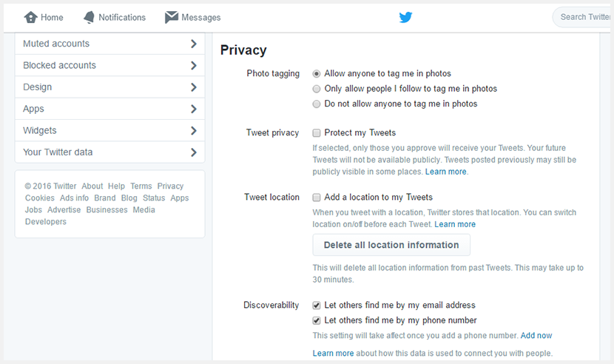Image resolution: width=614 pixels, height=364 pixels.
Task: Open the Advertise footer link
Action: [64, 209]
